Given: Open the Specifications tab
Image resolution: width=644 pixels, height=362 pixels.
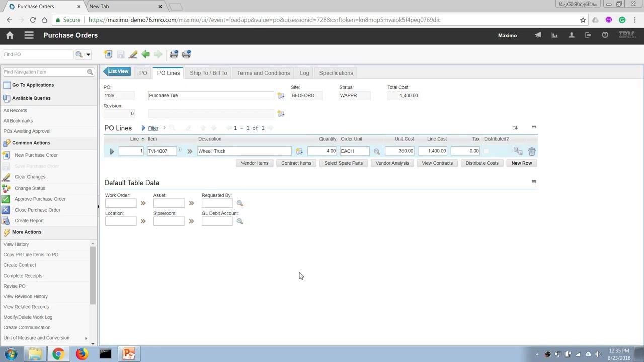Looking at the screenshot, I should (x=336, y=73).
